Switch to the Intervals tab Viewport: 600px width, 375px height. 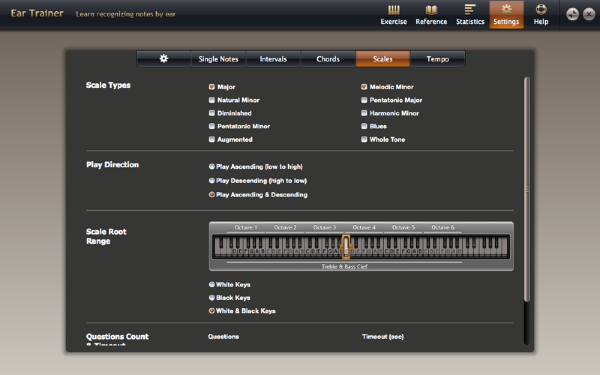(x=273, y=59)
